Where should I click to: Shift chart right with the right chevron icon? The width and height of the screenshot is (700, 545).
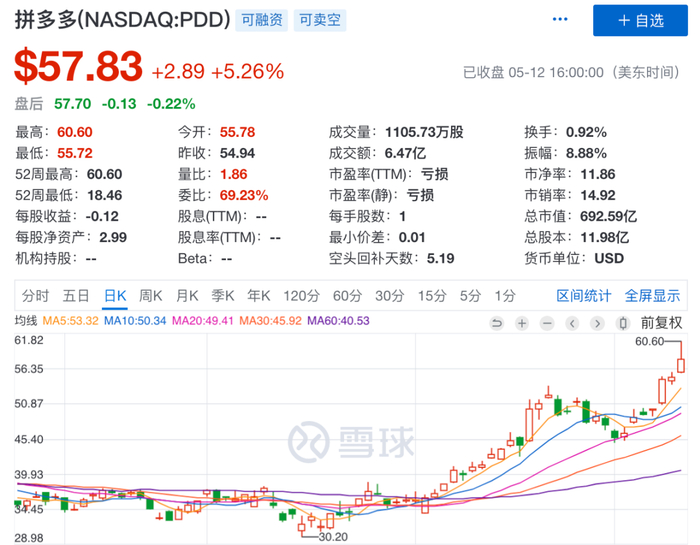click(597, 323)
